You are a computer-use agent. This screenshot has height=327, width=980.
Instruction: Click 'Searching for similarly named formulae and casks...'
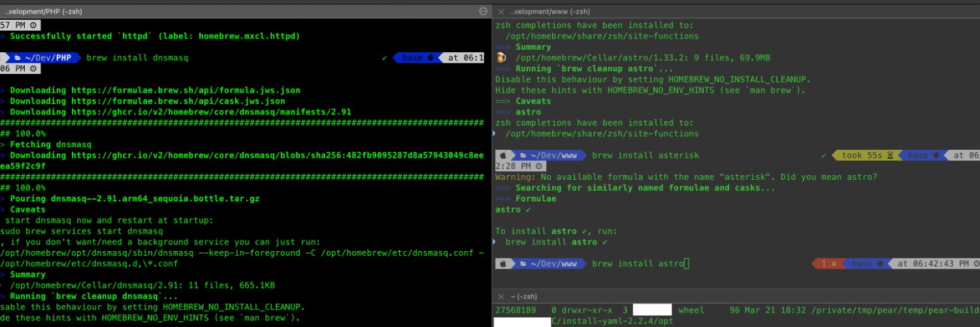coord(645,188)
